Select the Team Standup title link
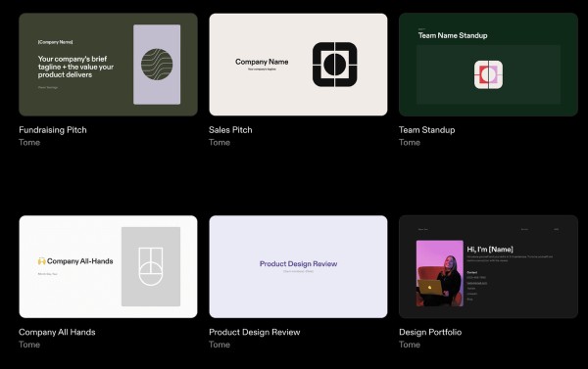 tap(427, 130)
